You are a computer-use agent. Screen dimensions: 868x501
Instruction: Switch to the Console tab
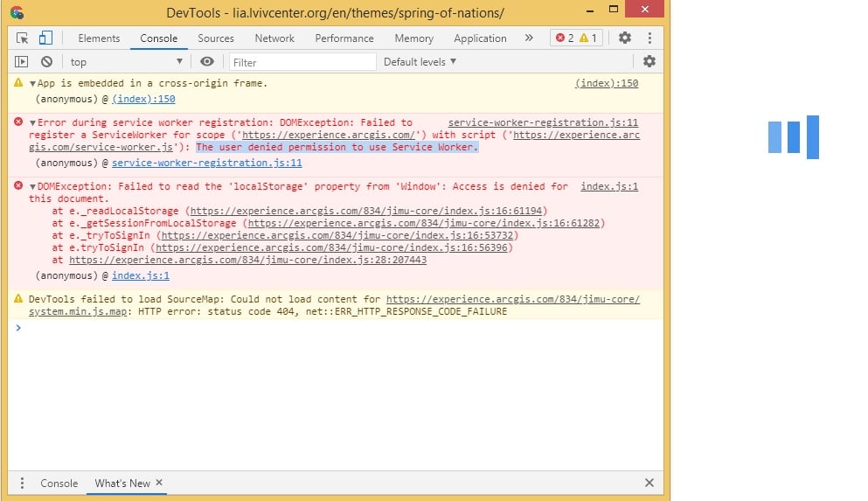click(159, 38)
